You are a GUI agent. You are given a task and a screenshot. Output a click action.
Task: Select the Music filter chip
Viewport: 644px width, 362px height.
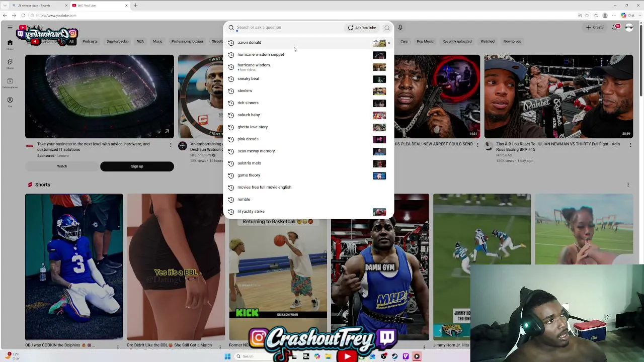click(x=157, y=42)
